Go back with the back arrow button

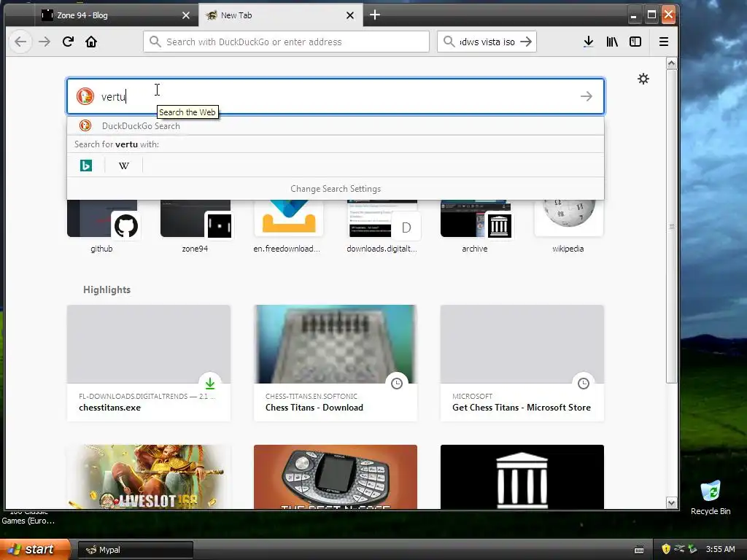[20, 42]
